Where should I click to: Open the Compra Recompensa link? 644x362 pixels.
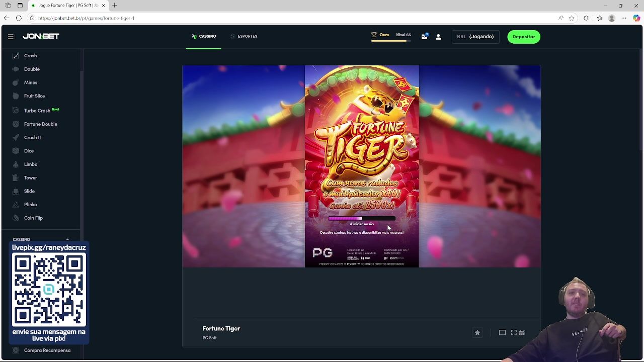click(x=47, y=350)
